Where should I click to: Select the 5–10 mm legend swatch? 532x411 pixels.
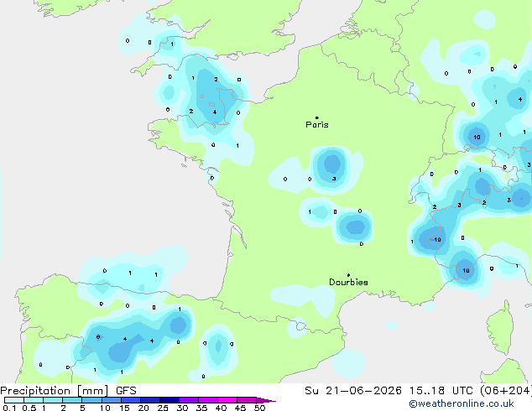click(91, 400)
